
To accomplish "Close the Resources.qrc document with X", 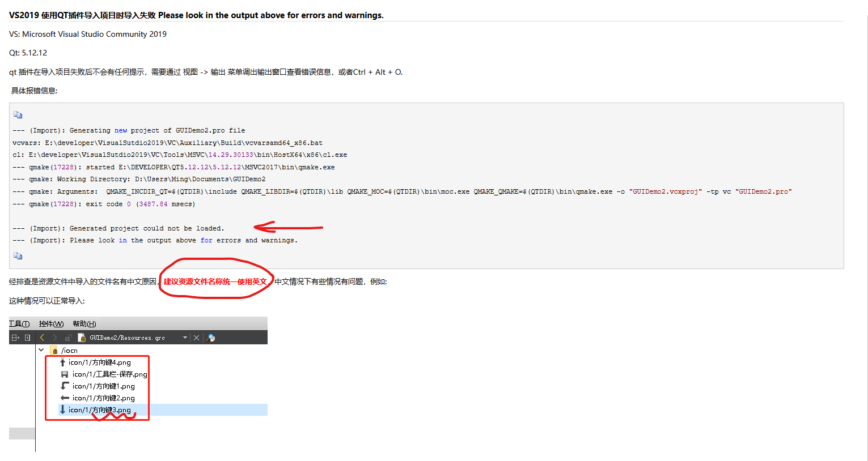I will [197, 338].
